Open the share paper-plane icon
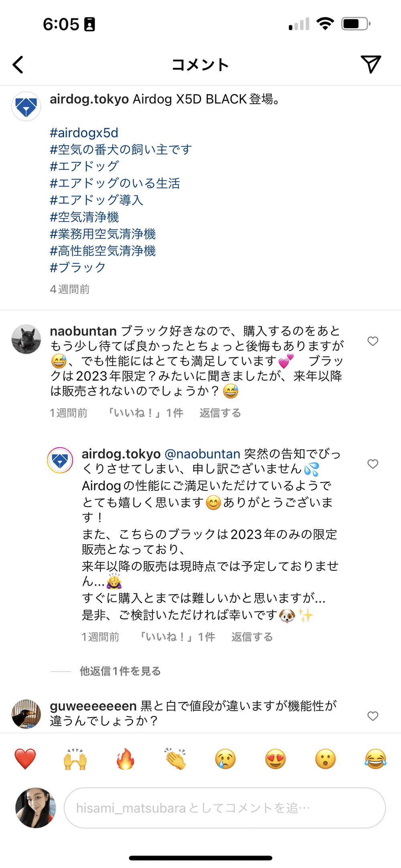Image resolution: width=401 pixels, height=868 pixels. [x=371, y=64]
